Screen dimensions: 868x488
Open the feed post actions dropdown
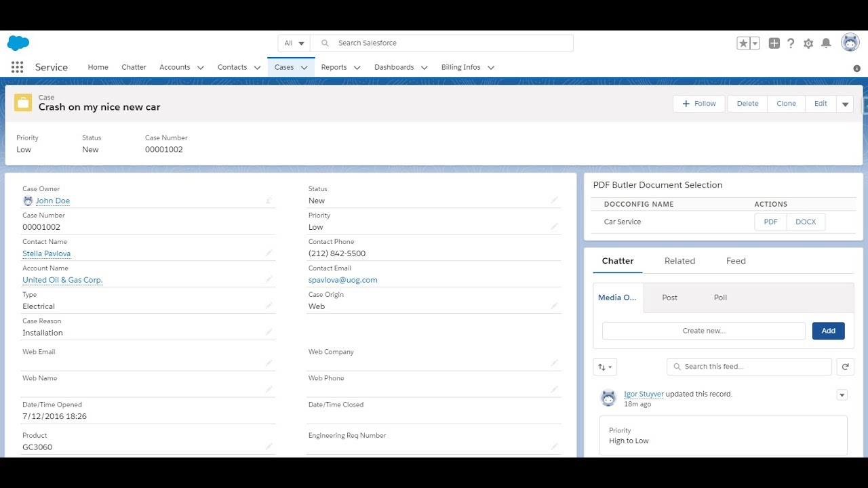point(842,394)
